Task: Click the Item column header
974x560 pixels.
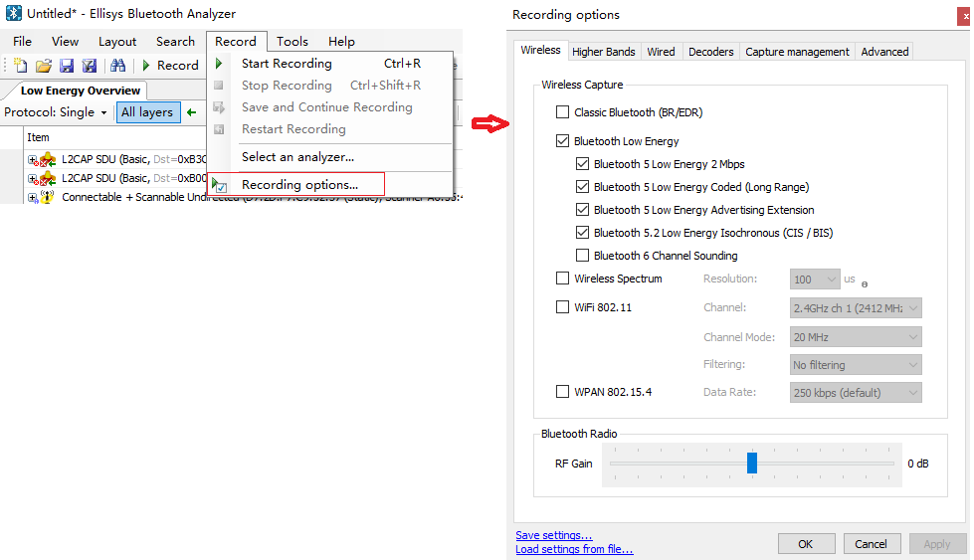Action: [37, 137]
